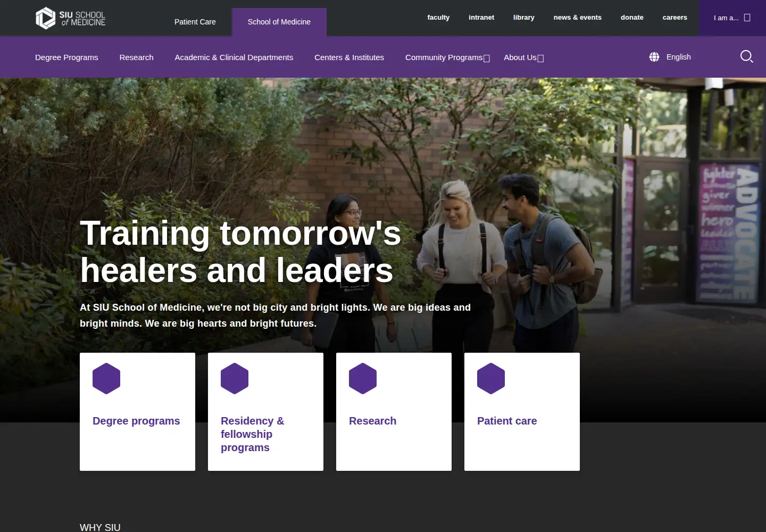Expand the About Us menu
Viewport: 766px width, 532px height.
(524, 57)
